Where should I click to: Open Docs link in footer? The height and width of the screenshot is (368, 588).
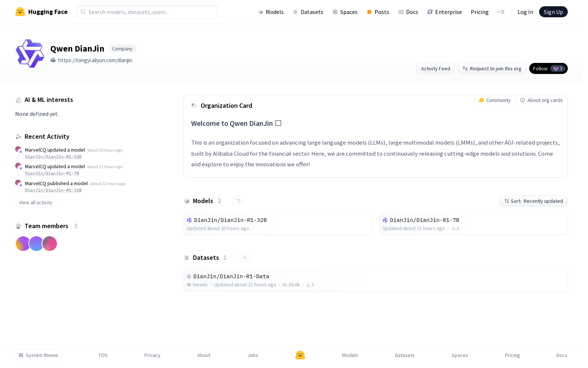(x=562, y=355)
